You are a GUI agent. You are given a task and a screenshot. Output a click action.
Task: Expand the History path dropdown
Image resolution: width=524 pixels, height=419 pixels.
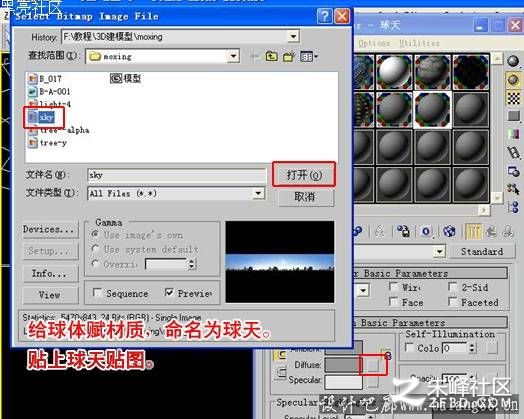pyautogui.click(x=293, y=36)
